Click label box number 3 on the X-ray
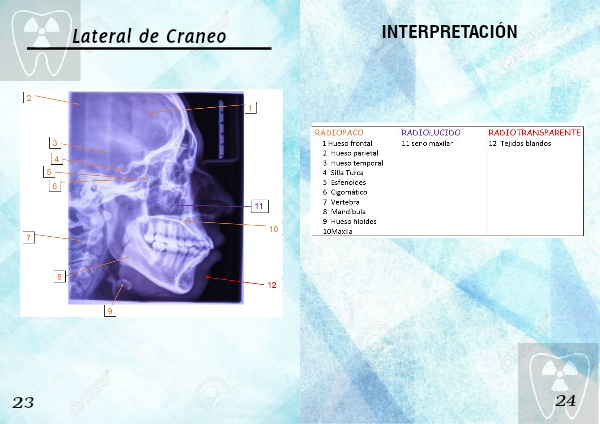 click(56, 144)
